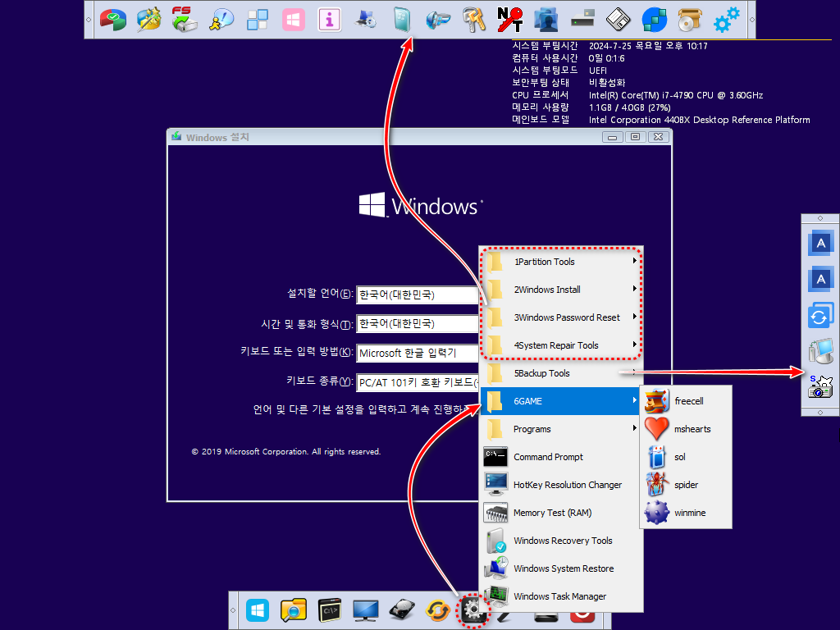Open Windows Recovery Tools
The width and height of the screenshot is (840, 630).
coord(561,540)
